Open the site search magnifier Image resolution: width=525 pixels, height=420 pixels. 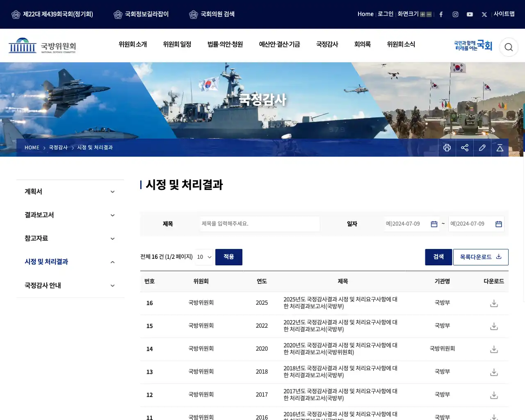pyautogui.click(x=509, y=47)
